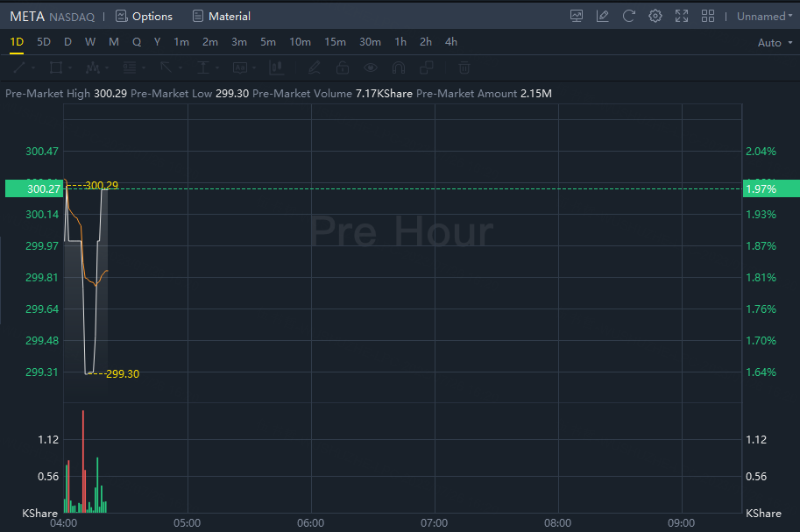800x532 pixels.
Task: Expand the rectangle shape tool options arrow
Action: 70,67
